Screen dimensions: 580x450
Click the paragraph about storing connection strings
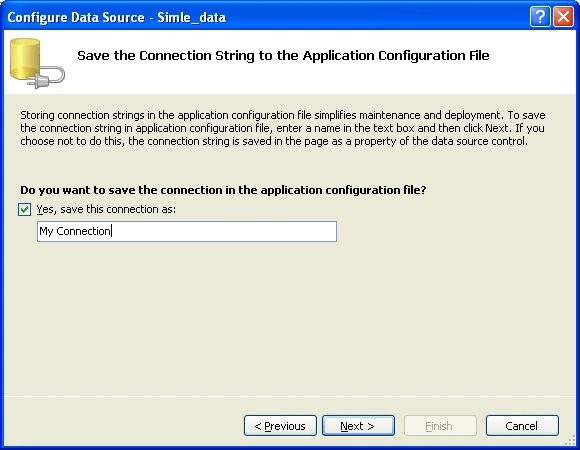(x=283, y=128)
